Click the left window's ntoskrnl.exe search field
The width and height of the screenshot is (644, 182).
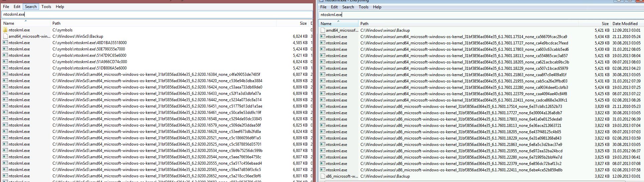point(157,14)
